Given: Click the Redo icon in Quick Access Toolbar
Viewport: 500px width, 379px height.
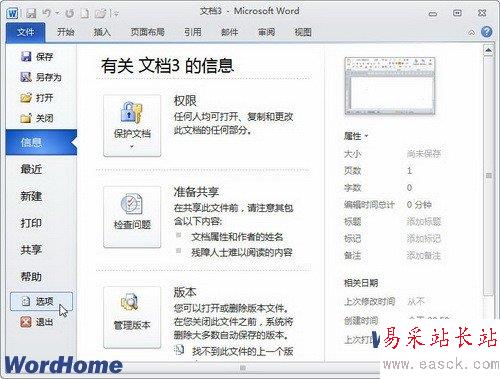Looking at the screenshot, I should (70, 14).
